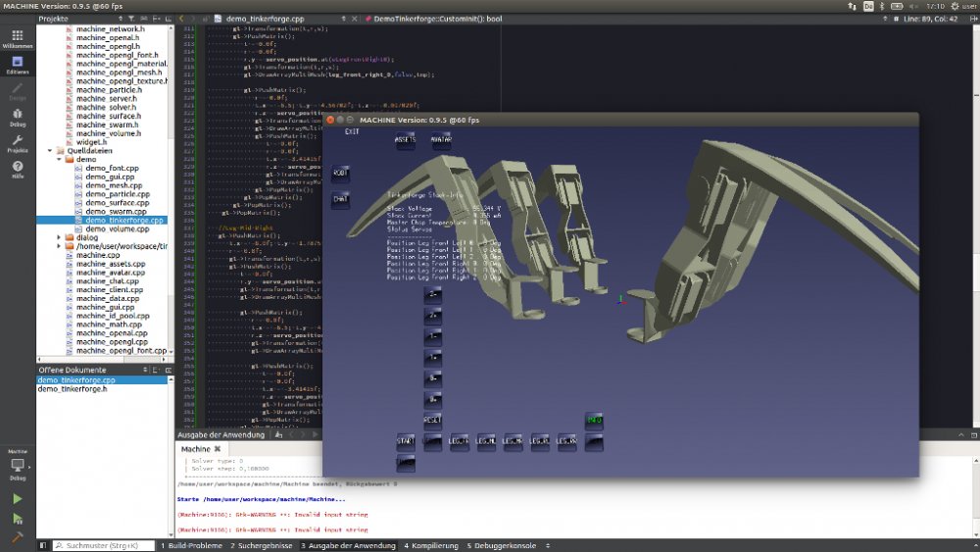Close the Machine output tab
Screen dimensions: 980x552
point(218,449)
